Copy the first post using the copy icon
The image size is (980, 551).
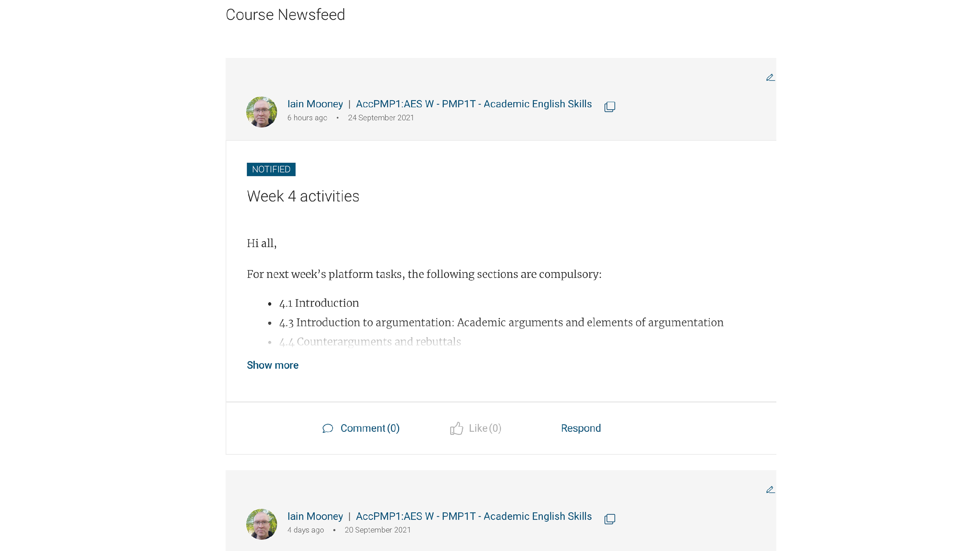click(610, 106)
